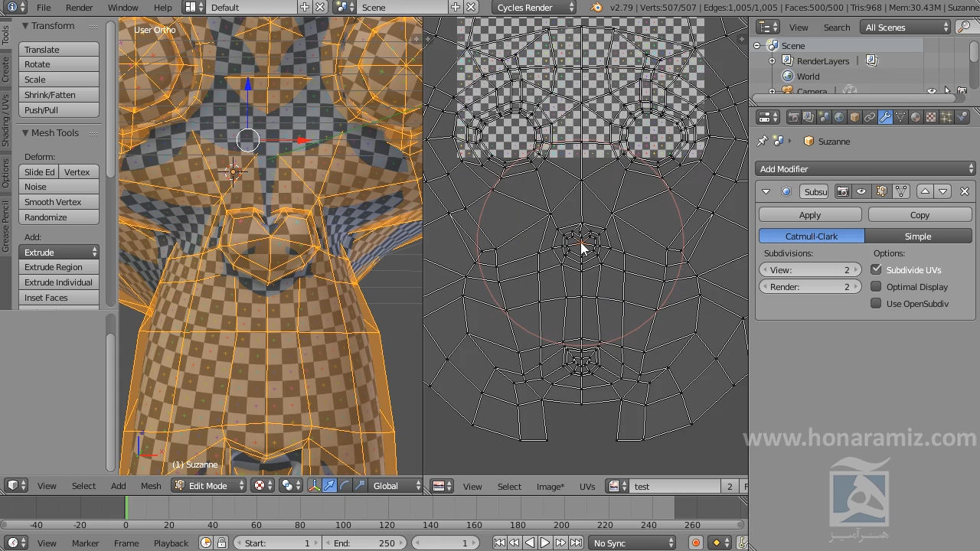Image resolution: width=980 pixels, height=551 pixels.
Task: Click Inset Faces button
Action: click(x=59, y=298)
